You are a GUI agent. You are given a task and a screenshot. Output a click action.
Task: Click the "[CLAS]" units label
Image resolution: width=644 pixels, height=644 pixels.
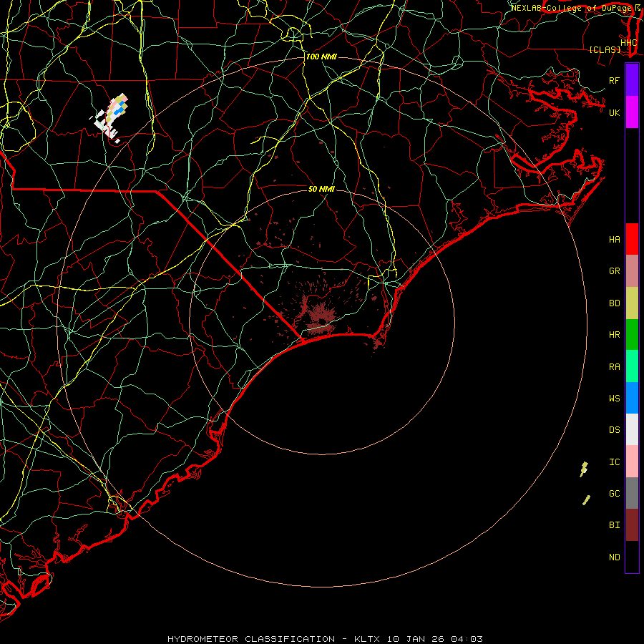605,50
